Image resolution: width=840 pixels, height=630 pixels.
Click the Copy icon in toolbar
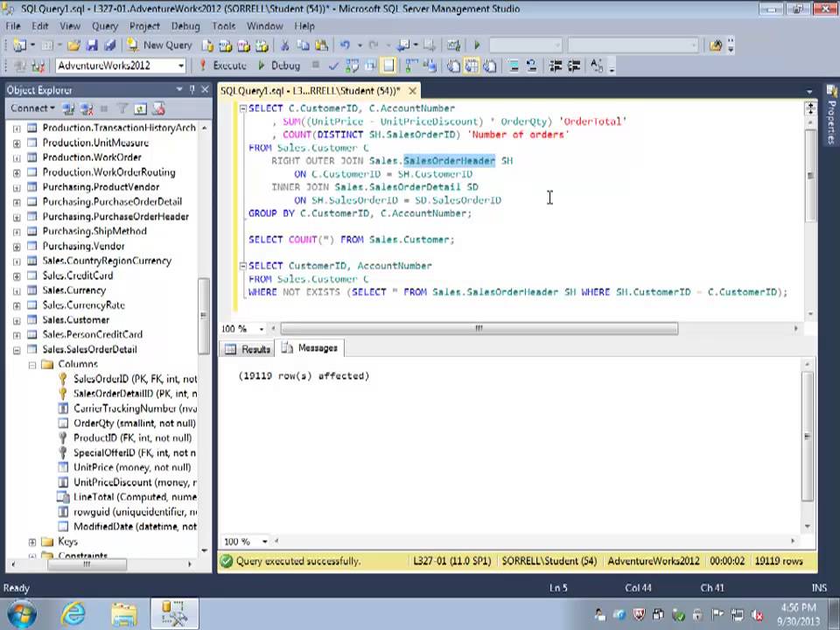point(303,45)
